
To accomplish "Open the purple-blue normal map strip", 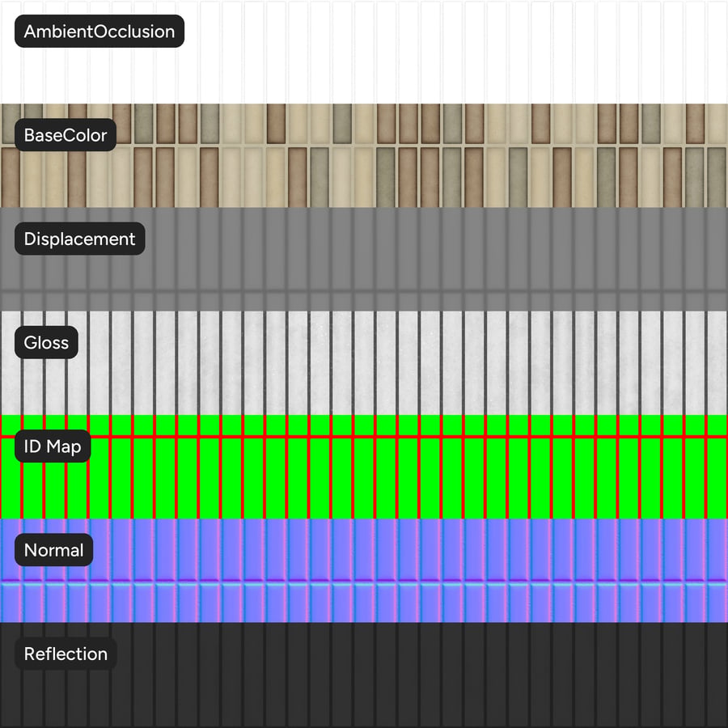I will click(364, 570).
